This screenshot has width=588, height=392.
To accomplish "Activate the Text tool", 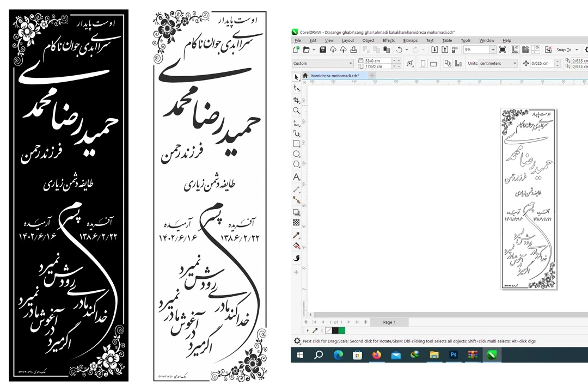I will 296,177.
